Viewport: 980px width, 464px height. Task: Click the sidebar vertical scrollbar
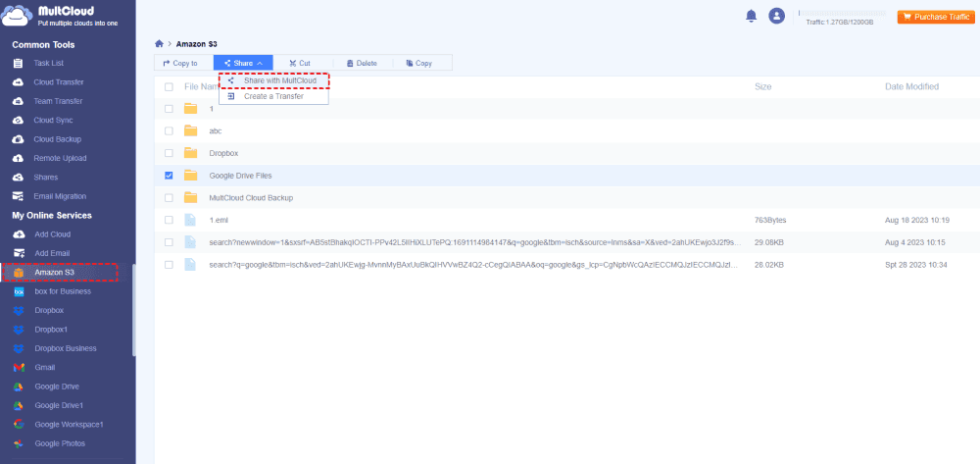(133, 310)
